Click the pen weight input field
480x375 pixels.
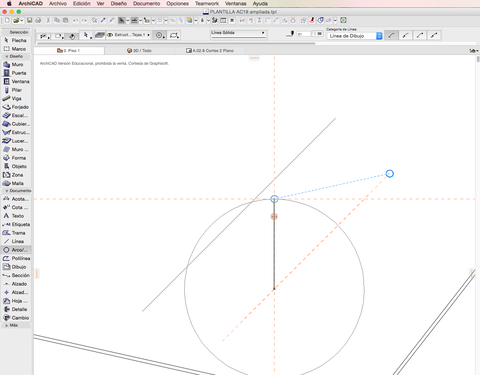(x=303, y=34)
